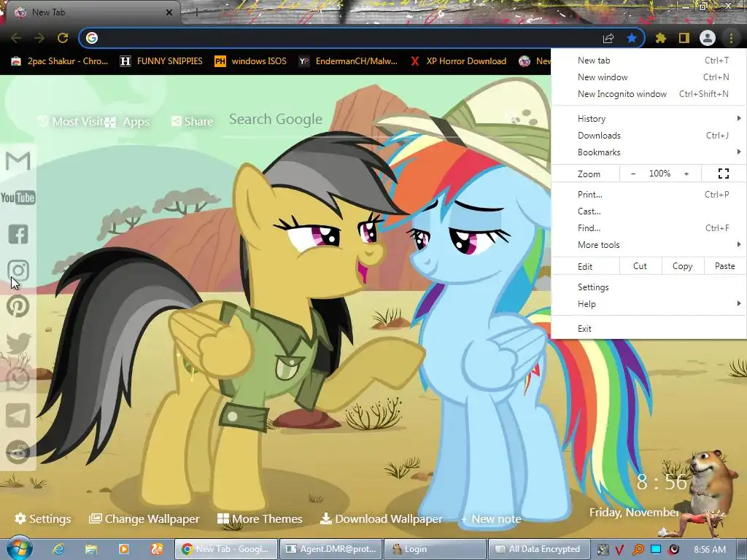Click Change Wallpaper on the page
The width and height of the screenshot is (747, 560).
pyautogui.click(x=144, y=518)
